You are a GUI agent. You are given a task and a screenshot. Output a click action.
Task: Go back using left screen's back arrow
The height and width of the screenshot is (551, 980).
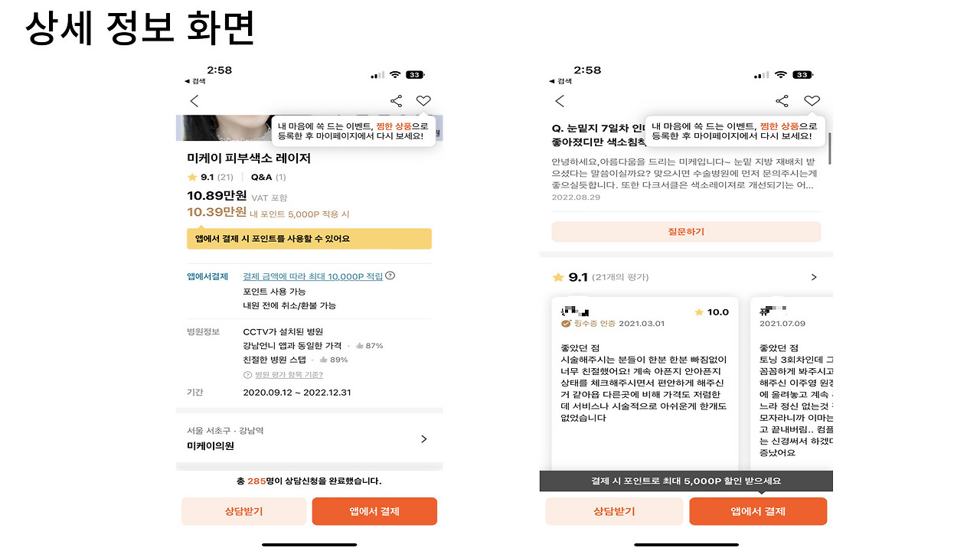tap(194, 101)
